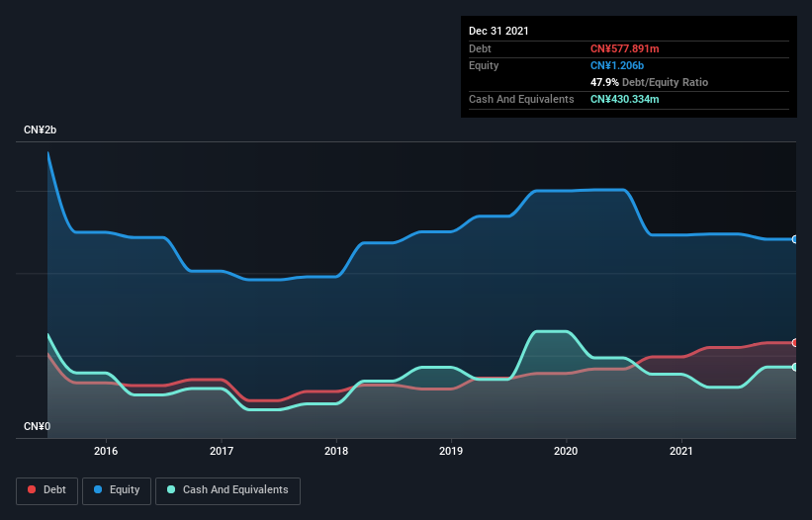Image resolution: width=812 pixels, height=520 pixels.
Task: Toggle the Debt legend button
Action: pyautogui.click(x=47, y=490)
